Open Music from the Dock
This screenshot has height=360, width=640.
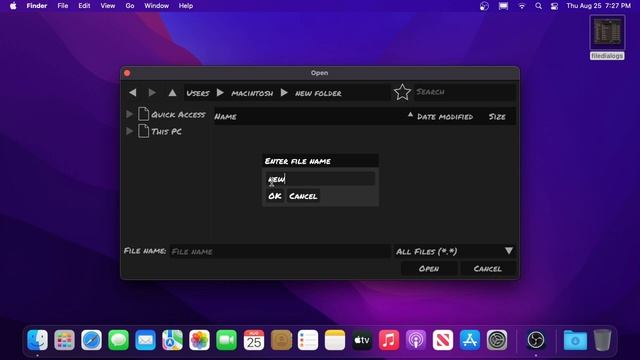(389, 340)
